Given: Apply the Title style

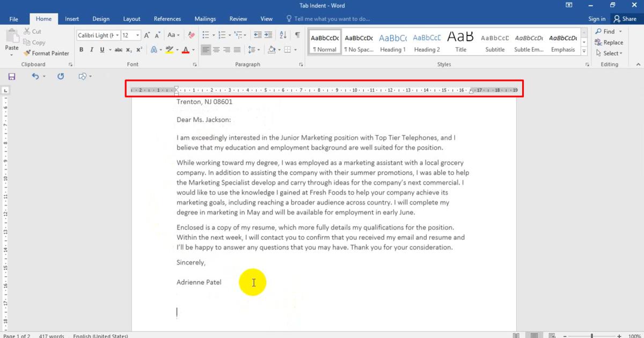Looking at the screenshot, I should [461, 42].
